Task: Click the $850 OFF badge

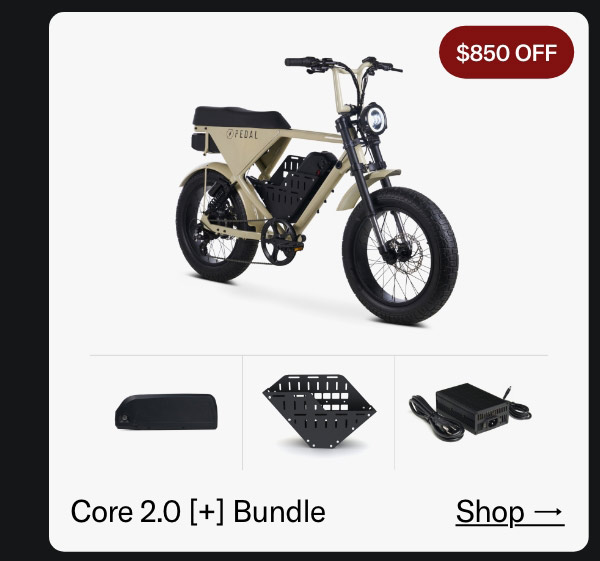Action: click(506, 52)
